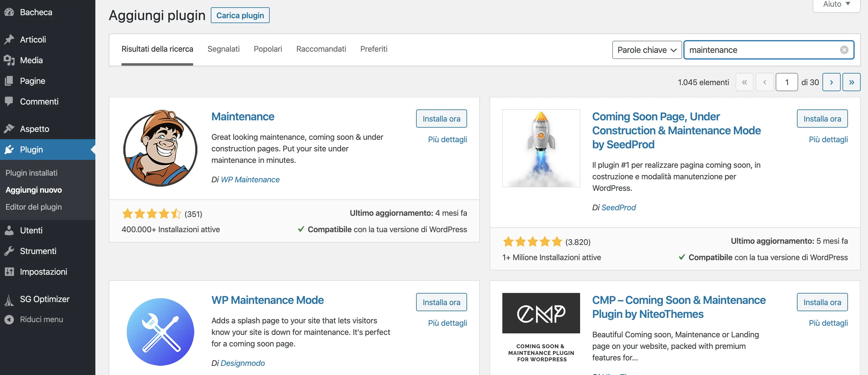Clear the search field with X icon
868x375 pixels.
(844, 50)
